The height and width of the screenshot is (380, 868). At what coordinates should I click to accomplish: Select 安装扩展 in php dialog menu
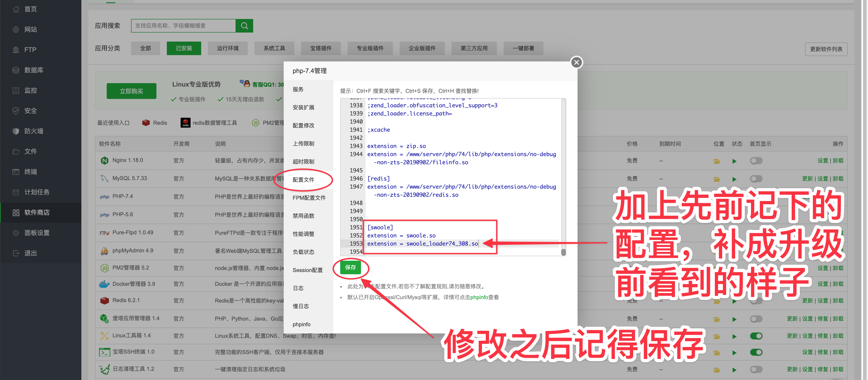(308, 108)
